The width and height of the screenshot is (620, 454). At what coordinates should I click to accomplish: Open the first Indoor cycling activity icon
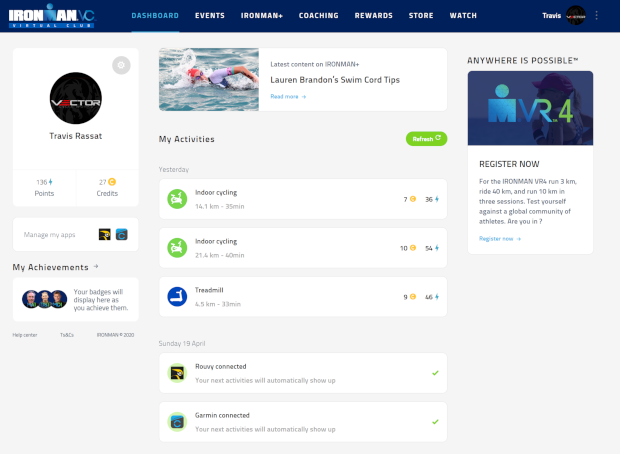[x=176, y=199]
